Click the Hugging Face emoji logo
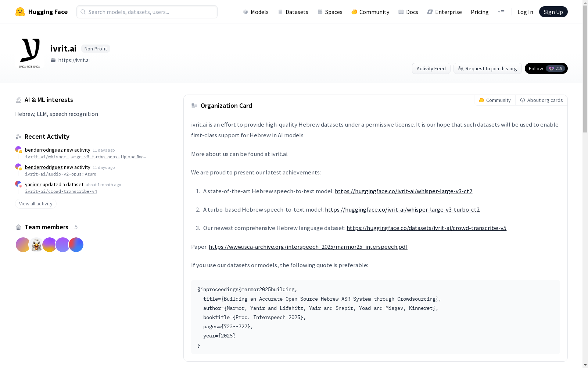This screenshot has height=368, width=588. [x=20, y=12]
